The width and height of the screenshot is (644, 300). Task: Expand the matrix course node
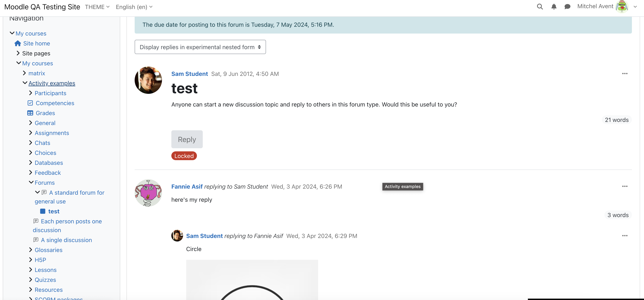tap(24, 73)
